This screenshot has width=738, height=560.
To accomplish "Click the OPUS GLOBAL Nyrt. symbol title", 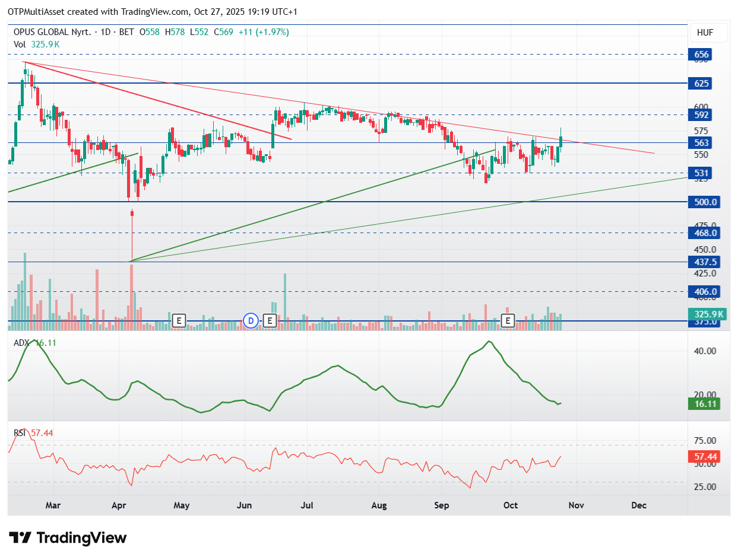I will point(52,32).
